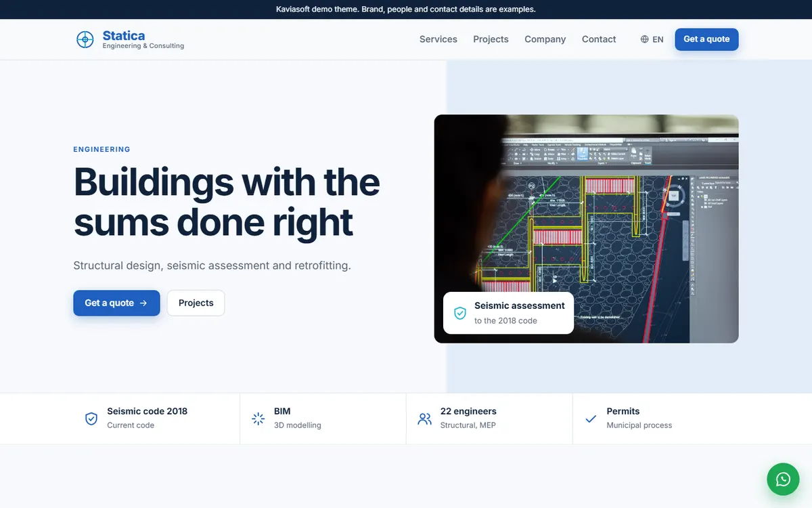
Task: Click the CAD screen hero image
Action: 586,228
